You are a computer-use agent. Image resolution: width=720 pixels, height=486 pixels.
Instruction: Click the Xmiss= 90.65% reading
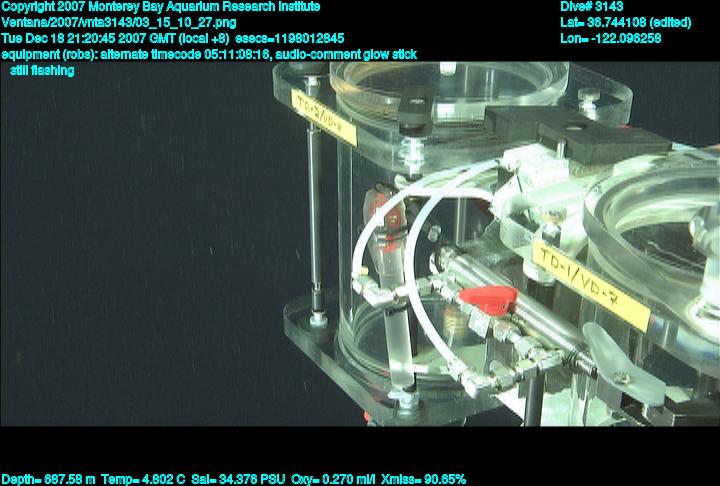click(423, 479)
